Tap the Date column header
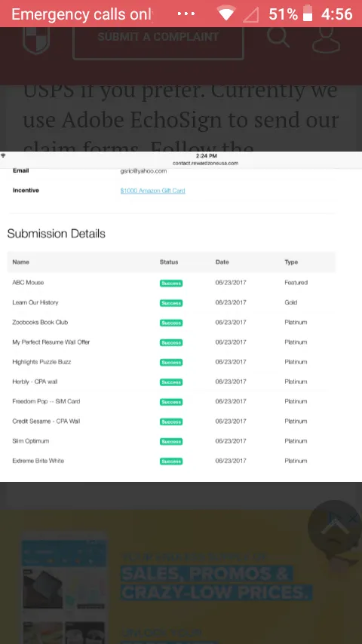362x644 pixels. pos(222,262)
